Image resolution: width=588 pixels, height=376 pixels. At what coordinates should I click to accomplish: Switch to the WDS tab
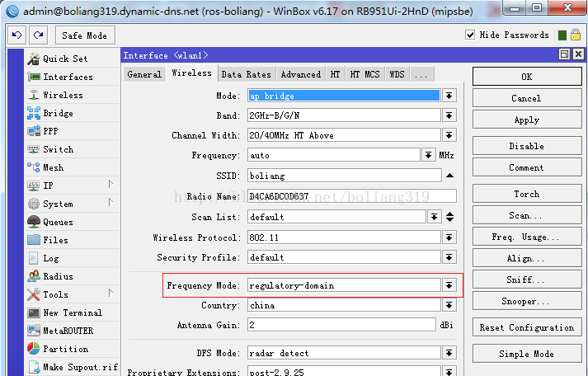(397, 74)
